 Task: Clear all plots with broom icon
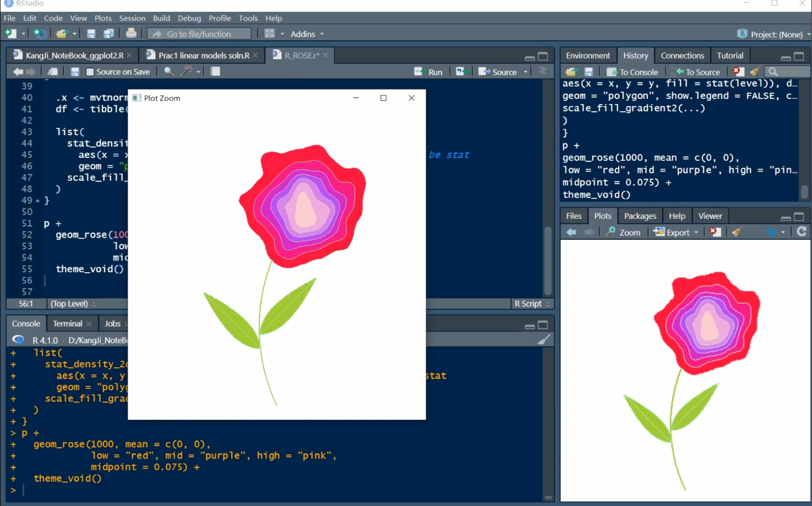point(737,232)
